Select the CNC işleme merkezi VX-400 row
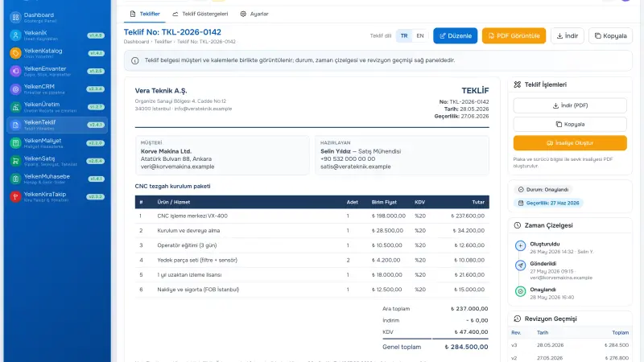644x362 pixels. pos(312,216)
